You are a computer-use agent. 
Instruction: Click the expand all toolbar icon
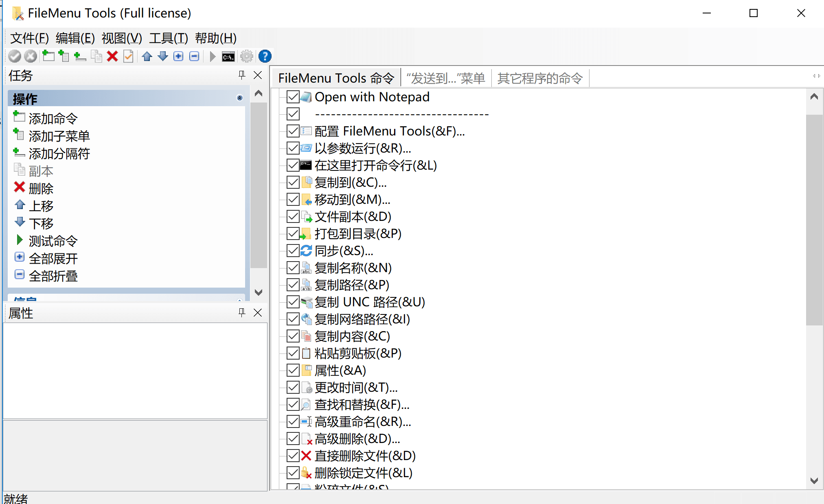point(178,56)
